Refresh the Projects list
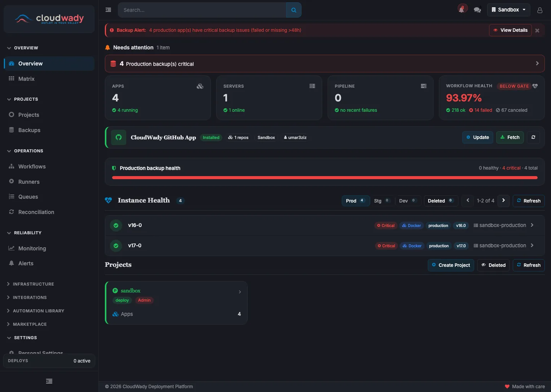This screenshot has height=392, width=551. [x=528, y=265]
